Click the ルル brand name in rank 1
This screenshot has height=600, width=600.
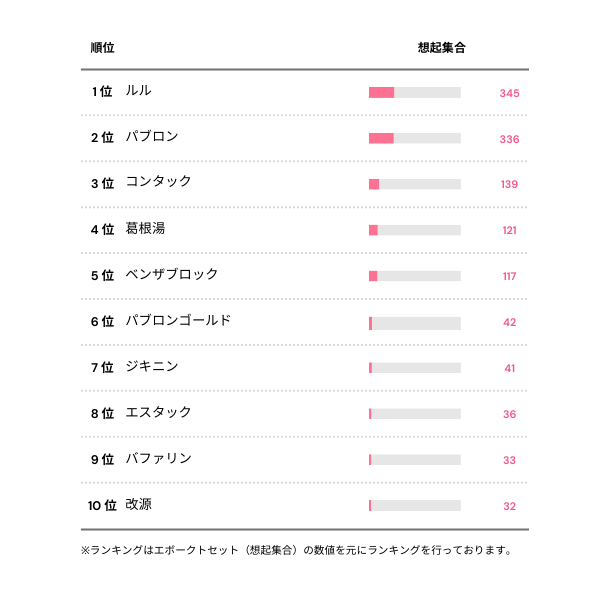139,91
